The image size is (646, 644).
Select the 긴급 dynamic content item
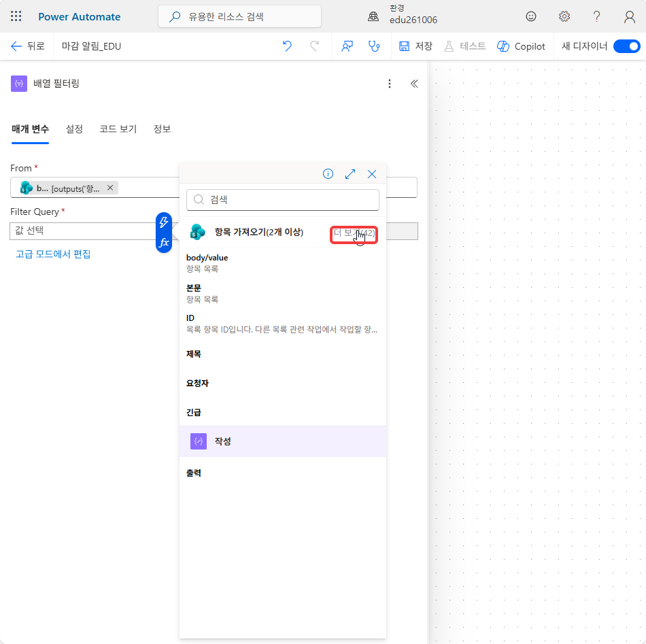283,412
